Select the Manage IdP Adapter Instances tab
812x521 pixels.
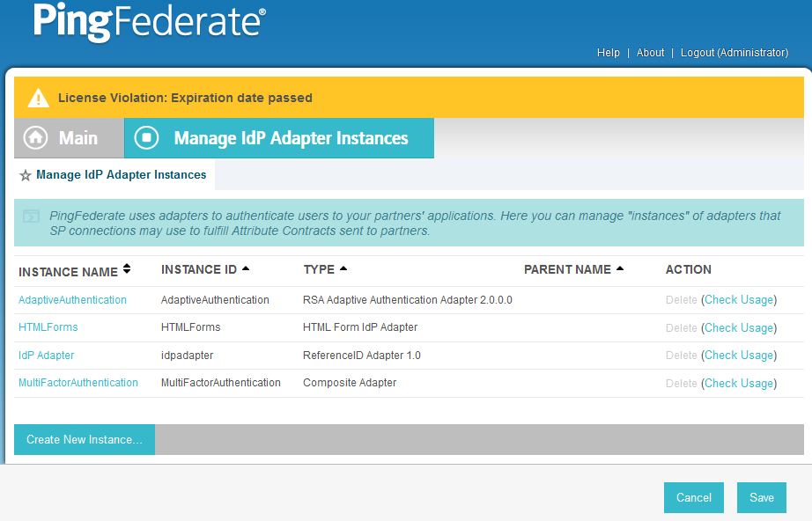[x=279, y=138]
